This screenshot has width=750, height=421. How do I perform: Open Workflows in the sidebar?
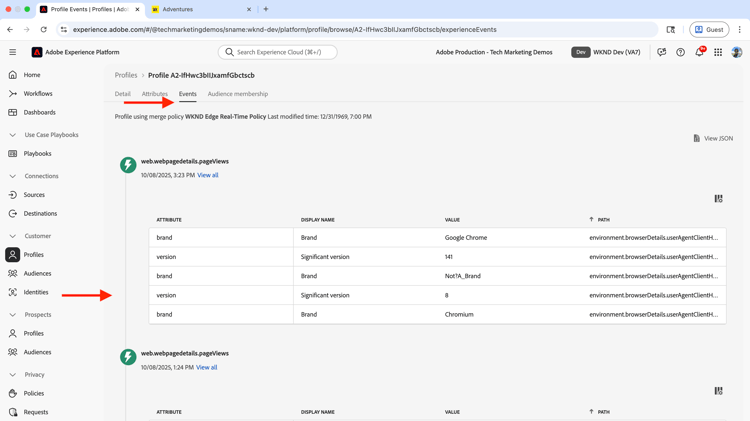click(x=38, y=93)
